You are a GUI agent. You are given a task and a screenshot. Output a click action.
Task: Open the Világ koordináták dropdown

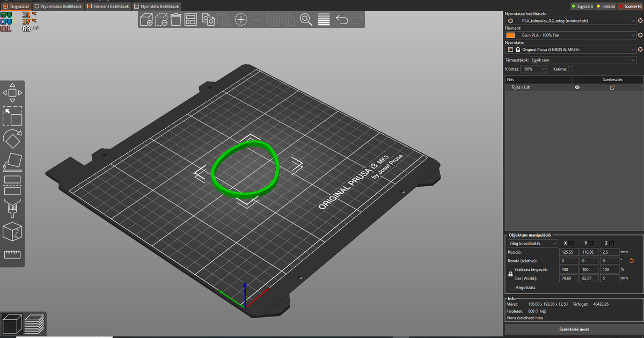click(x=532, y=243)
